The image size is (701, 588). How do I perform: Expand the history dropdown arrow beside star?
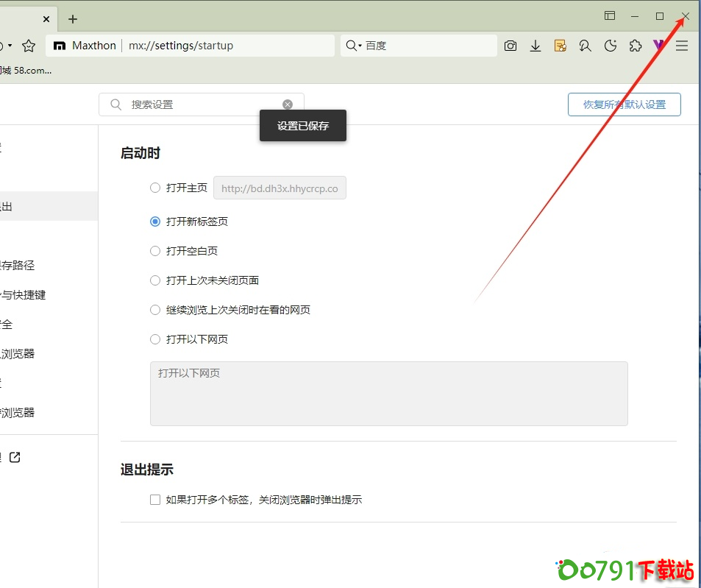tap(10, 46)
